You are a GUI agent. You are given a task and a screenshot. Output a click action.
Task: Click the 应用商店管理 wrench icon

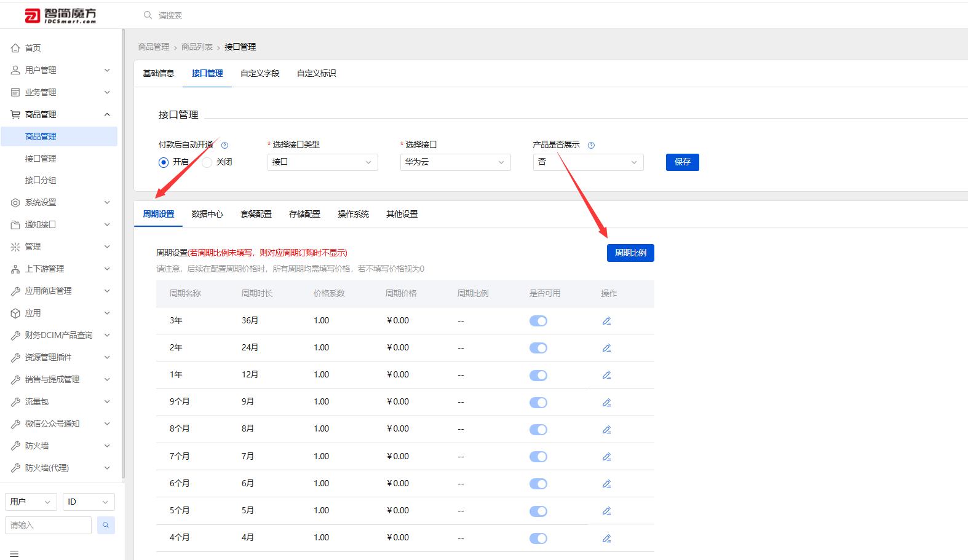(x=15, y=291)
